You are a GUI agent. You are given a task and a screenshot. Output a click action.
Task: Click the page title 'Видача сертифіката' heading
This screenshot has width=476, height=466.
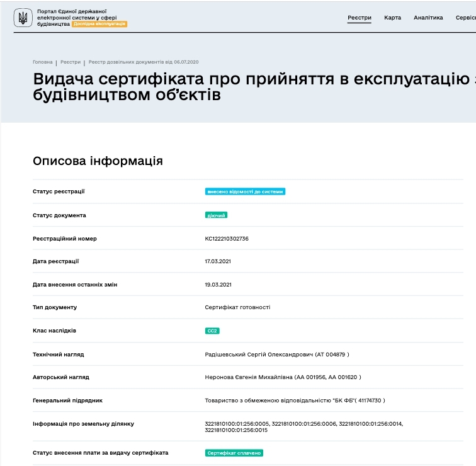tap(254, 87)
